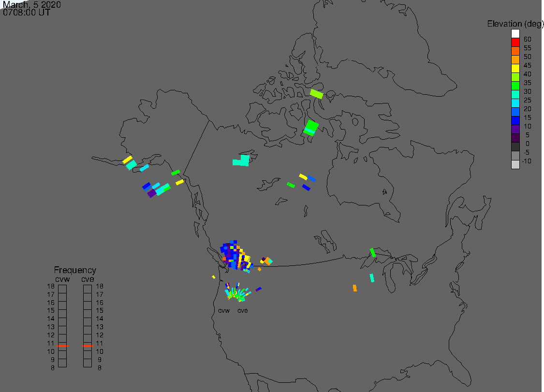Pick the lightest gray swatch at legend bottom
Viewport: 544px width, 392px height.
coord(515,164)
